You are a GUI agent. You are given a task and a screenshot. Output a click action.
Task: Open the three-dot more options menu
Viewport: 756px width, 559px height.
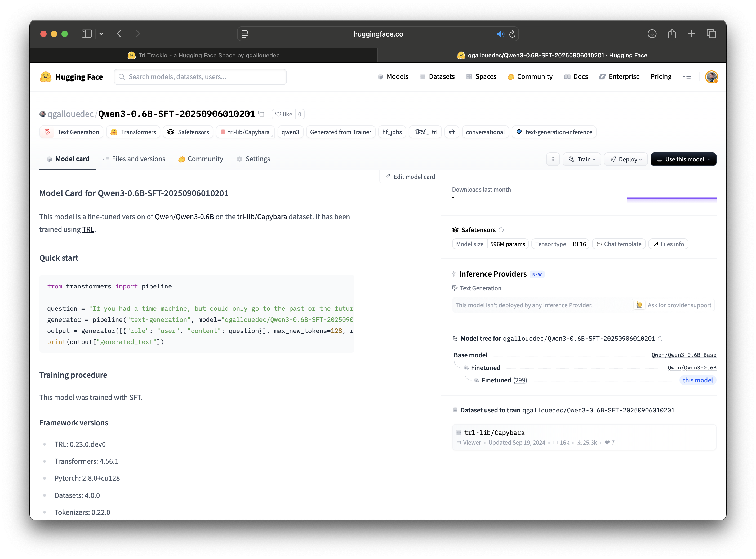[553, 159]
